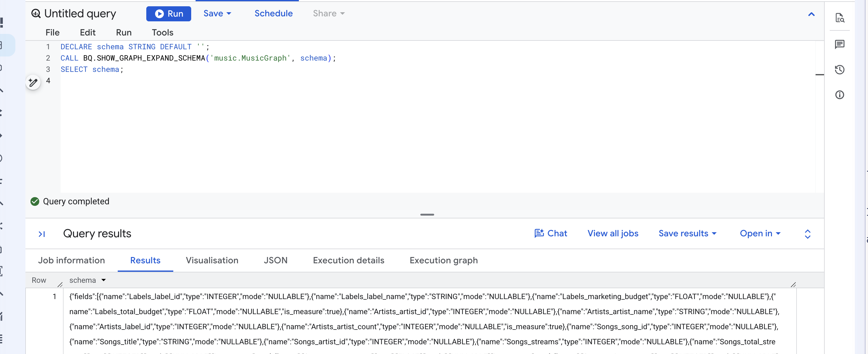Click line 3 SELECT schema statement
Screen dimensions: 868x354
(x=92, y=69)
